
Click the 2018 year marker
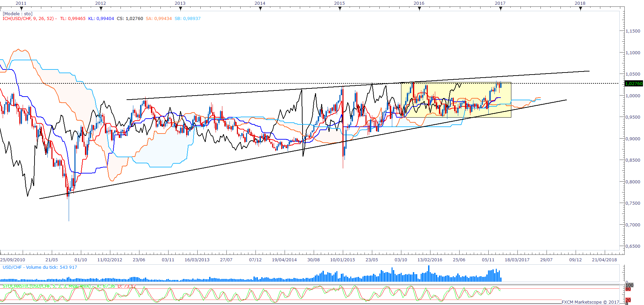[580, 3]
